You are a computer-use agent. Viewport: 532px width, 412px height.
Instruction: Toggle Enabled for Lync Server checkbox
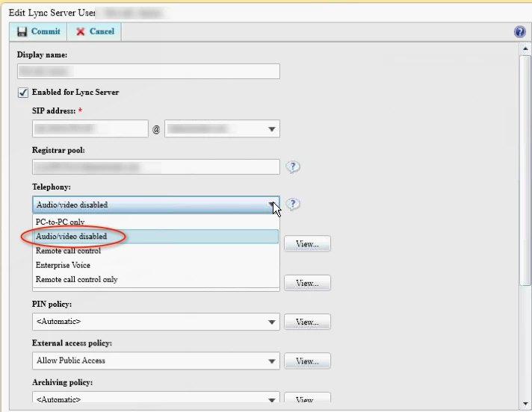click(23, 92)
